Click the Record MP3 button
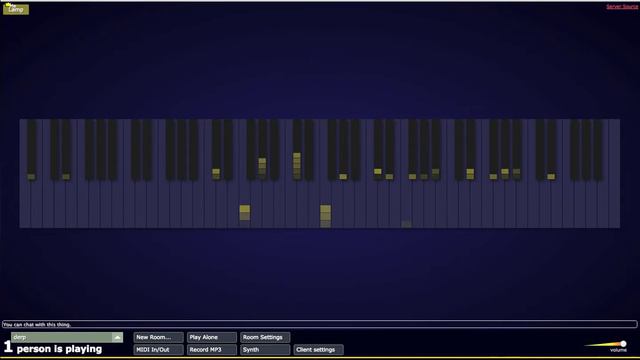This screenshot has height=360, width=640. tap(212, 350)
